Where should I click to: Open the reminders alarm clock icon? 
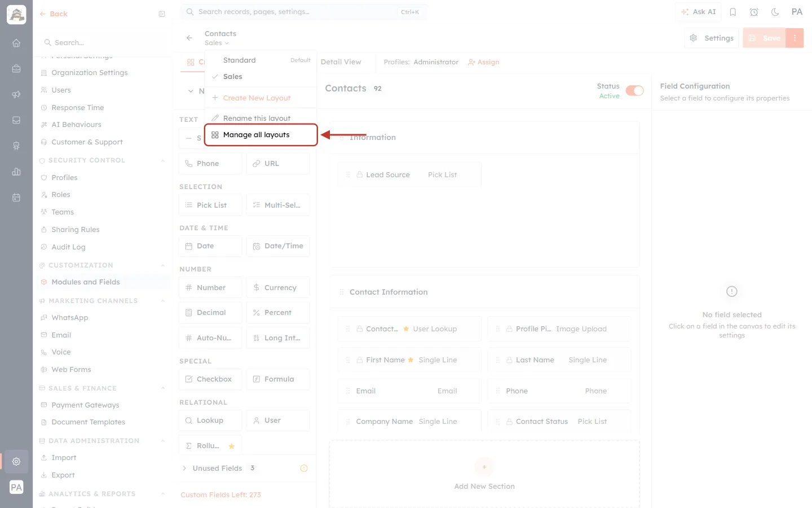point(754,12)
